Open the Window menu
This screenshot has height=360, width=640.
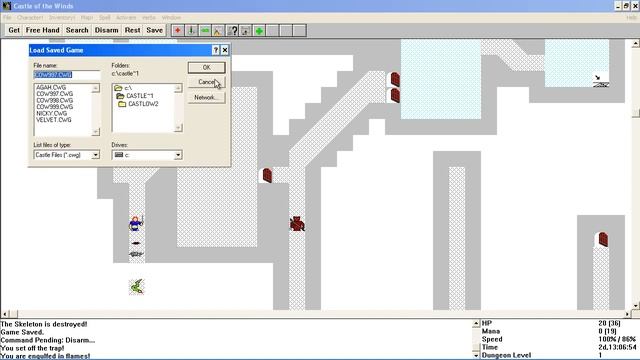[171, 18]
